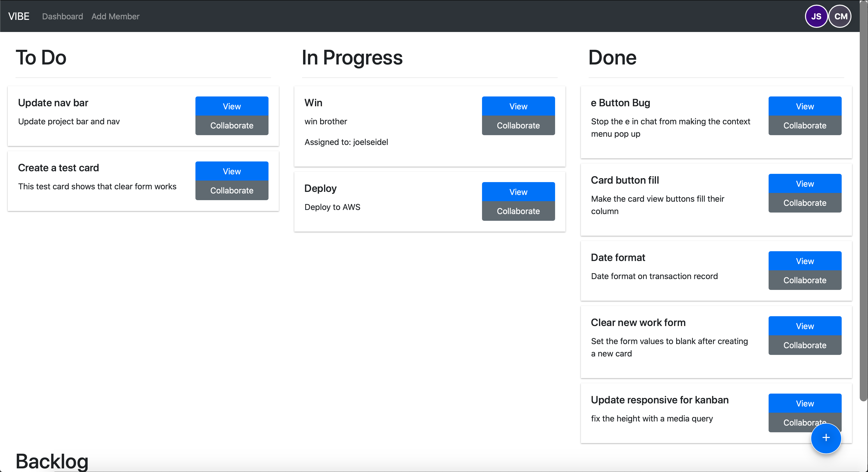
Task: View the Update responsive for kanban card
Action: pyautogui.click(x=805, y=403)
